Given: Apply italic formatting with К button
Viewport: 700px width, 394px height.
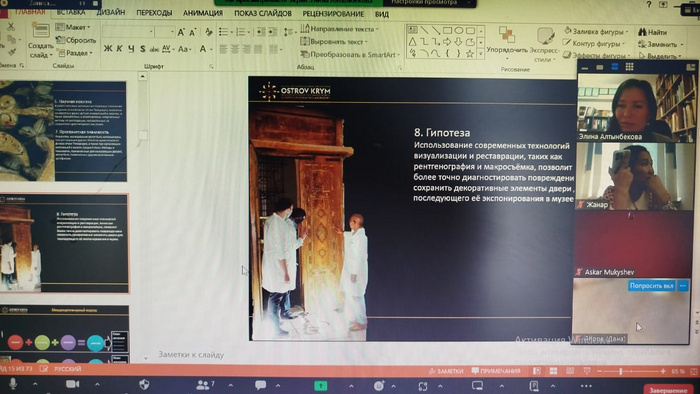Looking at the screenshot, I should [x=119, y=48].
